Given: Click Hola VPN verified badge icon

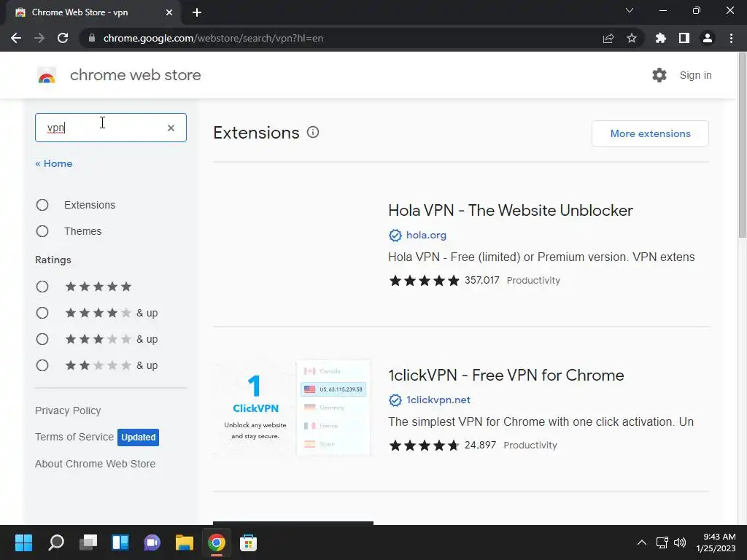Looking at the screenshot, I should tap(395, 236).
